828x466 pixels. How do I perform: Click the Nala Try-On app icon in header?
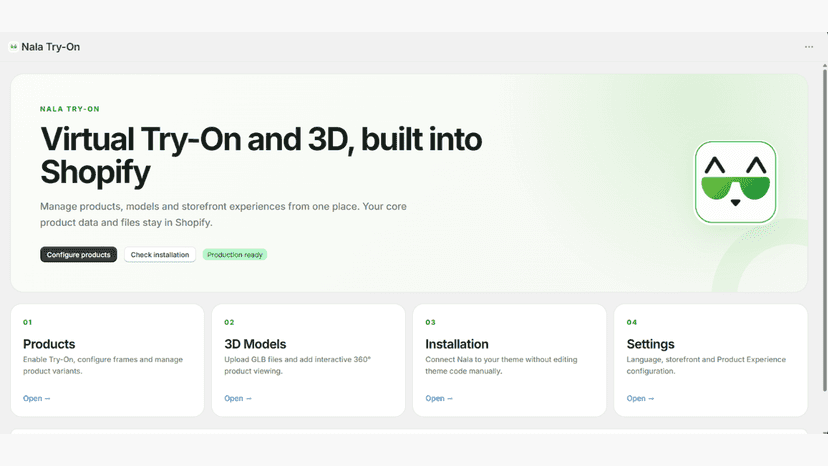[x=14, y=47]
